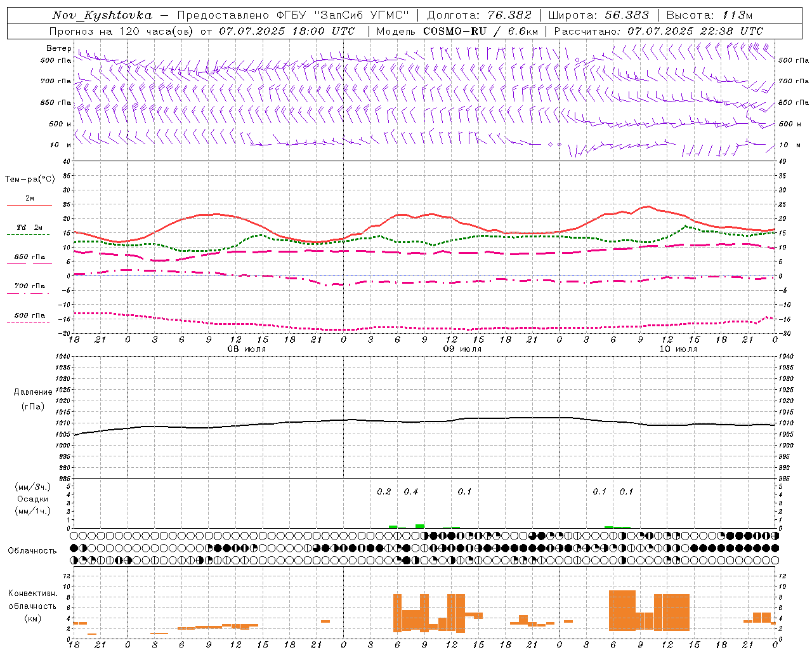Select the text ФГБУ "ЗапСиб УГМС"
The width and height of the screenshot is (812, 650).
click(x=343, y=15)
